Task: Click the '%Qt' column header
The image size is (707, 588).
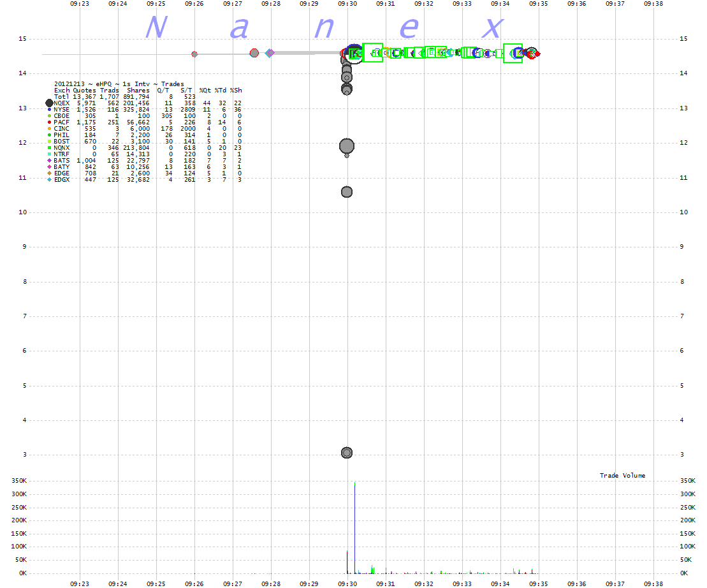Action: click(x=205, y=90)
